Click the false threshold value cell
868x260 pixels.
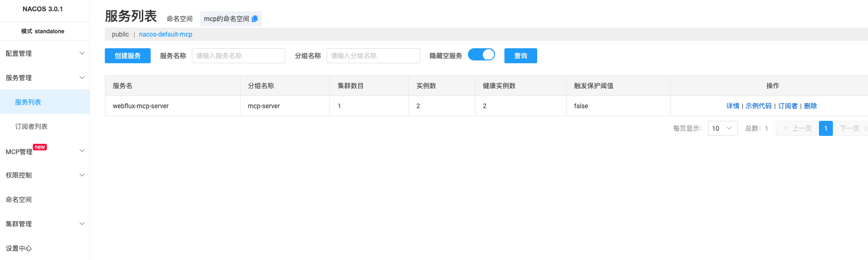pyautogui.click(x=618, y=106)
